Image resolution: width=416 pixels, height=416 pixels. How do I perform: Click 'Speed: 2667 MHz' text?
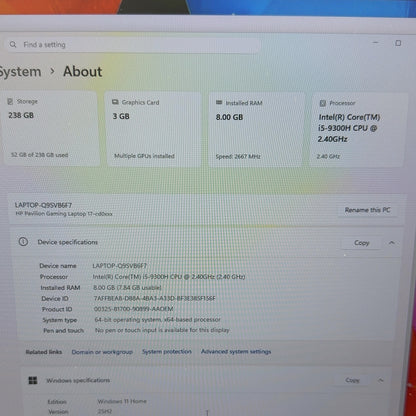[x=238, y=157]
